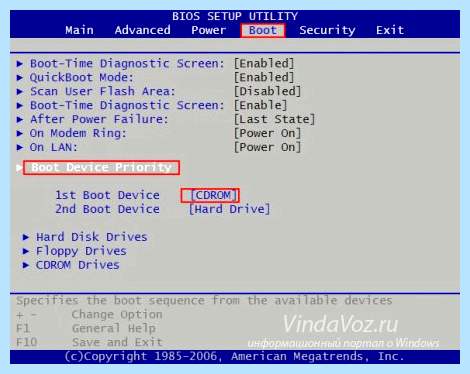Viewport: 470px width, 374px height.
Task: Open Hard Disk Drives submenu
Action: pos(92,237)
